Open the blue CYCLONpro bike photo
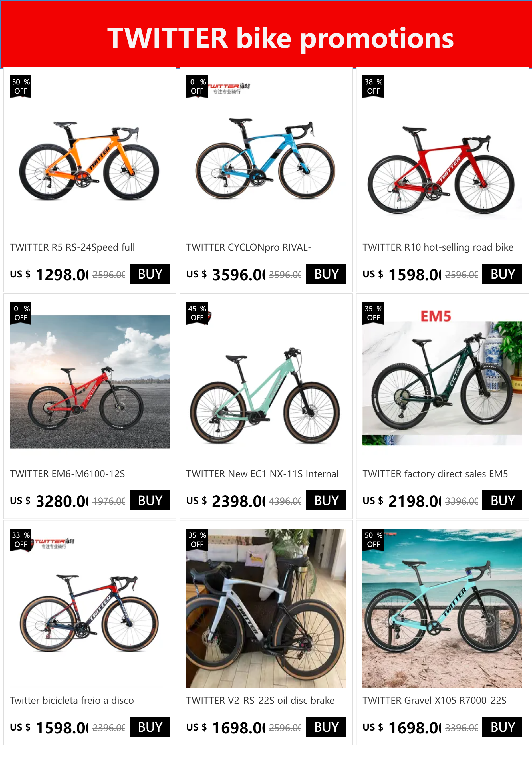Screen dimensions: 532x758 [265, 158]
